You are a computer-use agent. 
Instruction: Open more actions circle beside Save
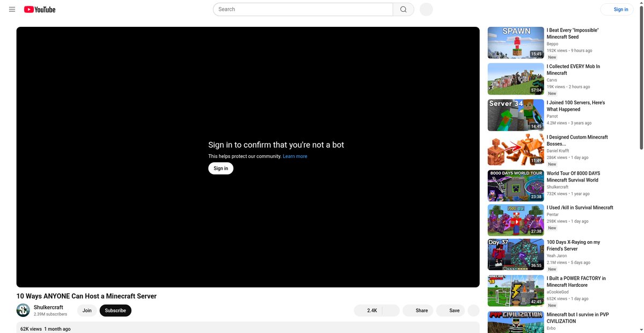coord(473,310)
